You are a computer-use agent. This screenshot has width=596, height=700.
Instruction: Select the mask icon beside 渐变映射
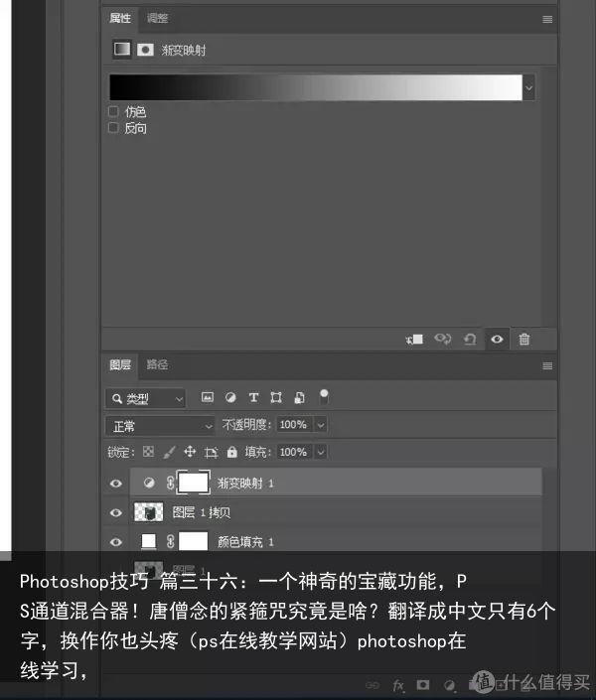pos(145,50)
